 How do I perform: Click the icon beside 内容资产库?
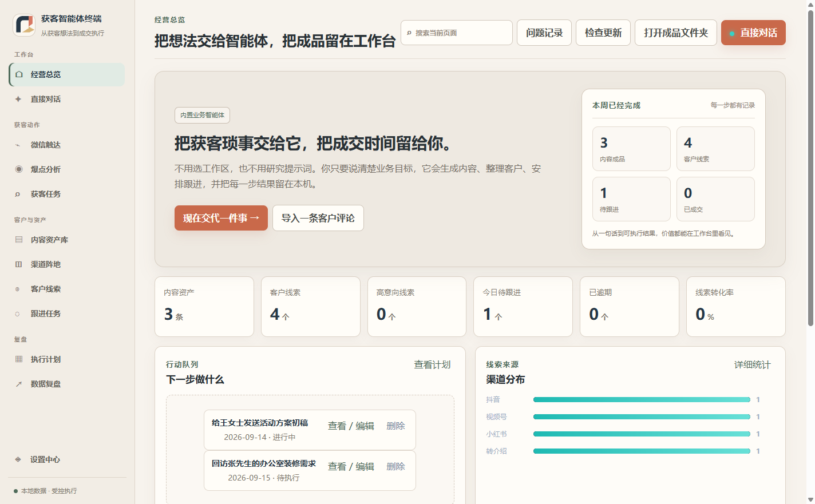pos(19,240)
